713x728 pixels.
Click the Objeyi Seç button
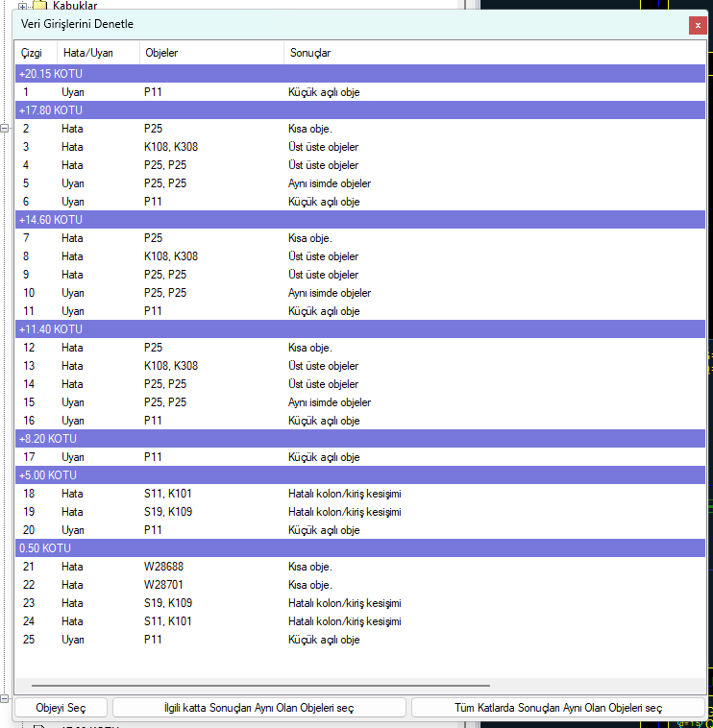click(61, 708)
